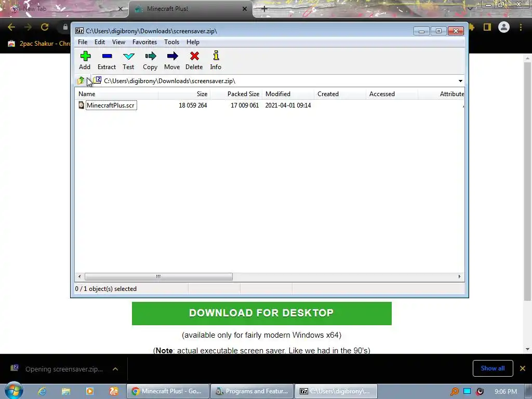Open the Favorites menu

(144, 42)
